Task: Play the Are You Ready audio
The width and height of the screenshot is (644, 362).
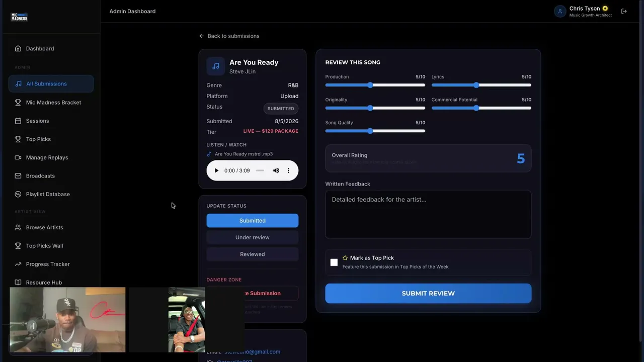Action: [x=216, y=170]
